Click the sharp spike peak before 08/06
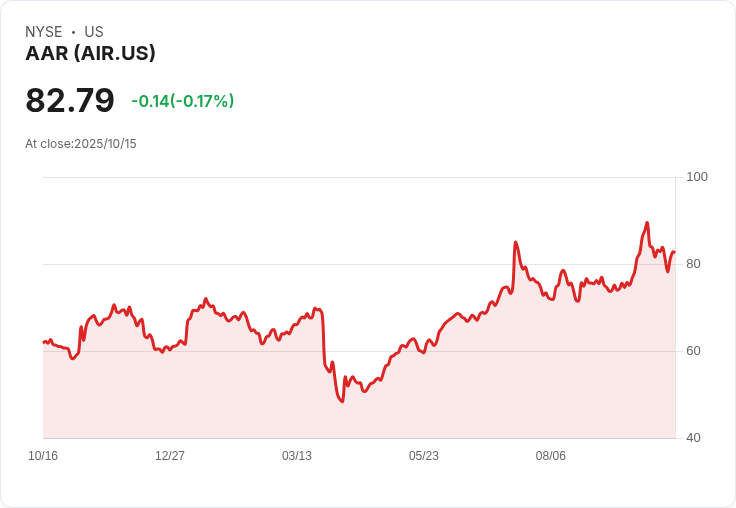The image size is (736, 508). click(515, 242)
